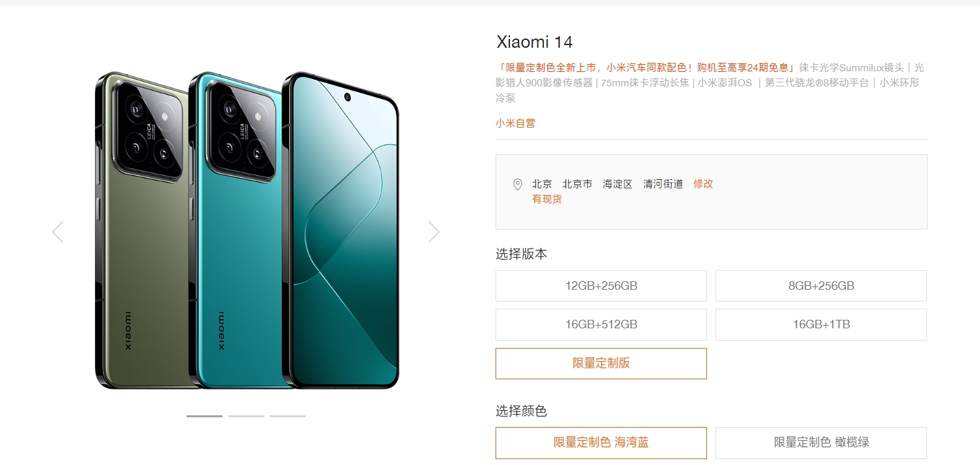Pick the 限量定制版 edition
The width and height of the screenshot is (980, 465).
tap(601, 364)
